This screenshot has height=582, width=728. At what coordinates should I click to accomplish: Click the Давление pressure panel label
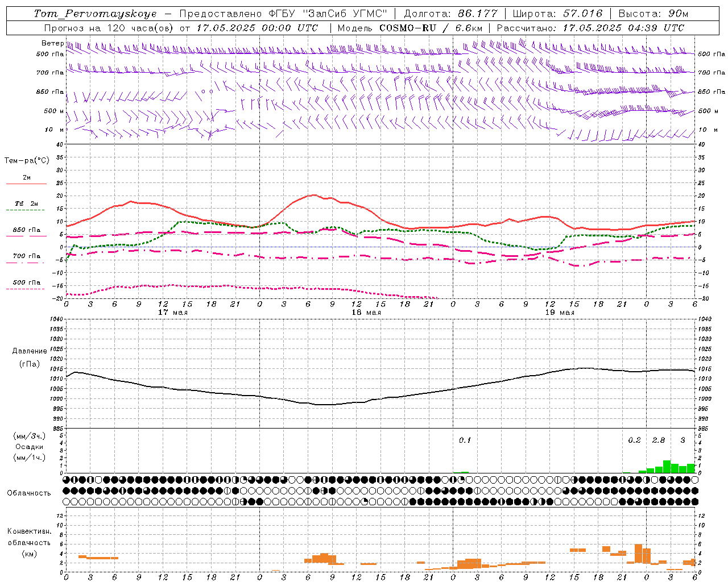(x=30, y=351)
